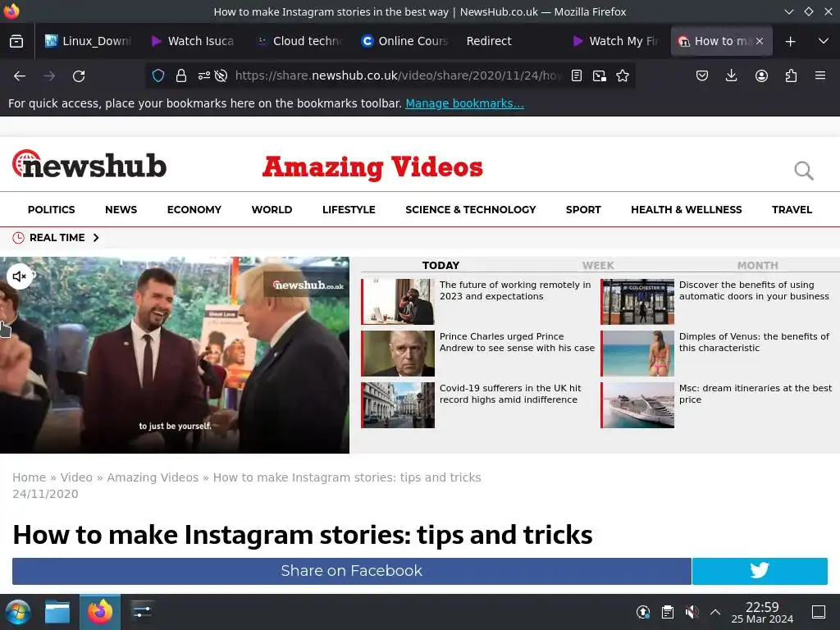The image size is (840, 630).
Task: Bookmark this page with star icon
Action: (623, 75)
